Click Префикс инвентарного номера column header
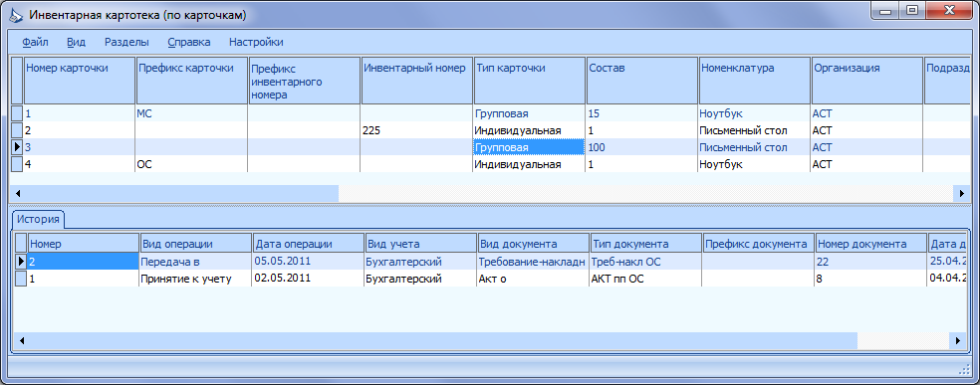This screenshot has height=385, width=980. tap(305, 81)
